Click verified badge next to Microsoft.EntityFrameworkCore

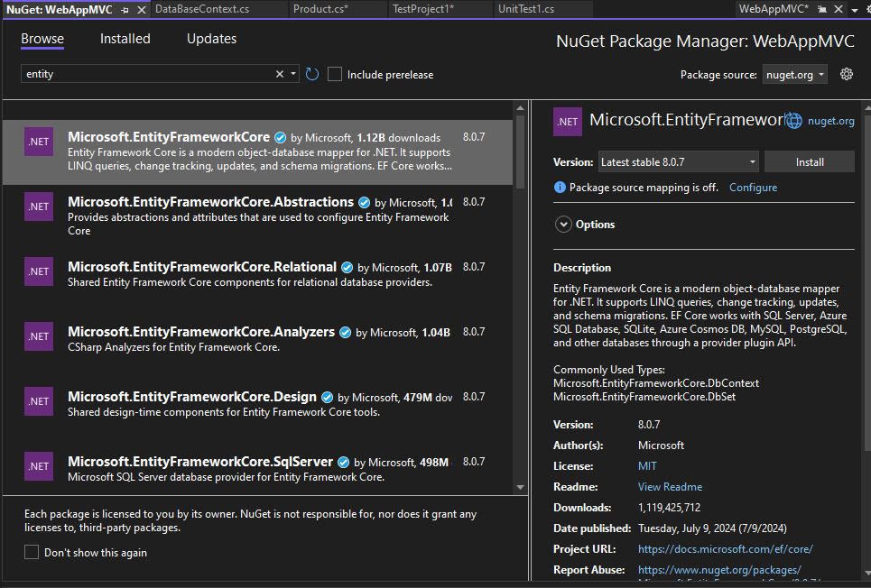coord(281,138)
